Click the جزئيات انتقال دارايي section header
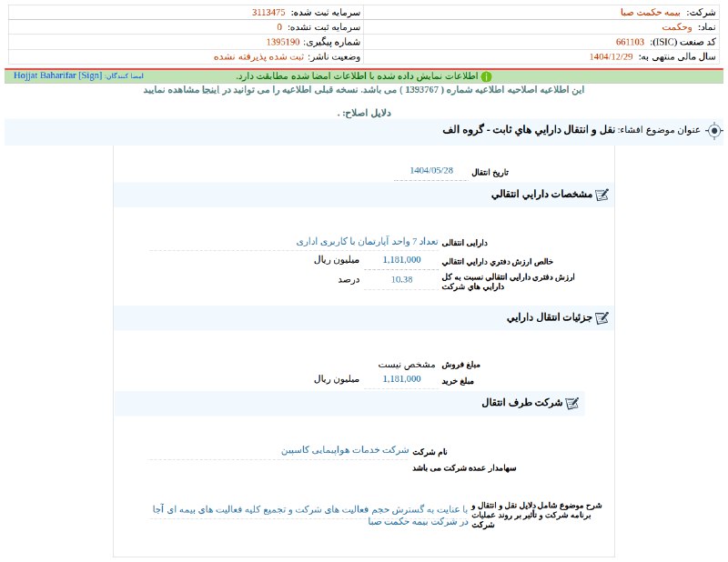This screenshot has height=562, width=728. coord(363,318)
